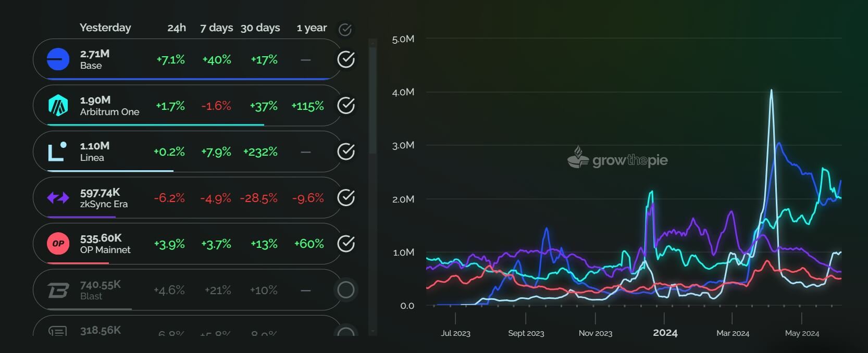Image resolution: width=868 pixels, height=353 pixels.
Task: Click OP Mainnet's 535.60K value
Action: point(101,238)
